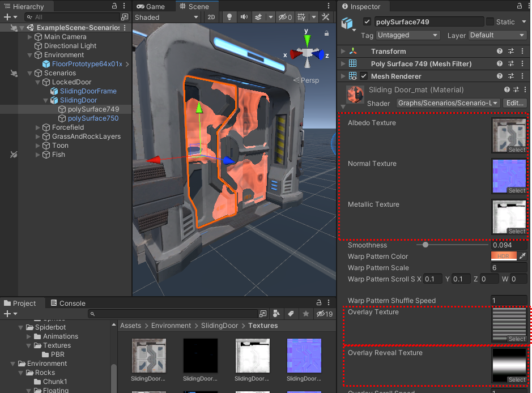The width and height of the screenshot is (532, 393).
Task: Click search by type icon in Project
Action: (x=276, y=314)
